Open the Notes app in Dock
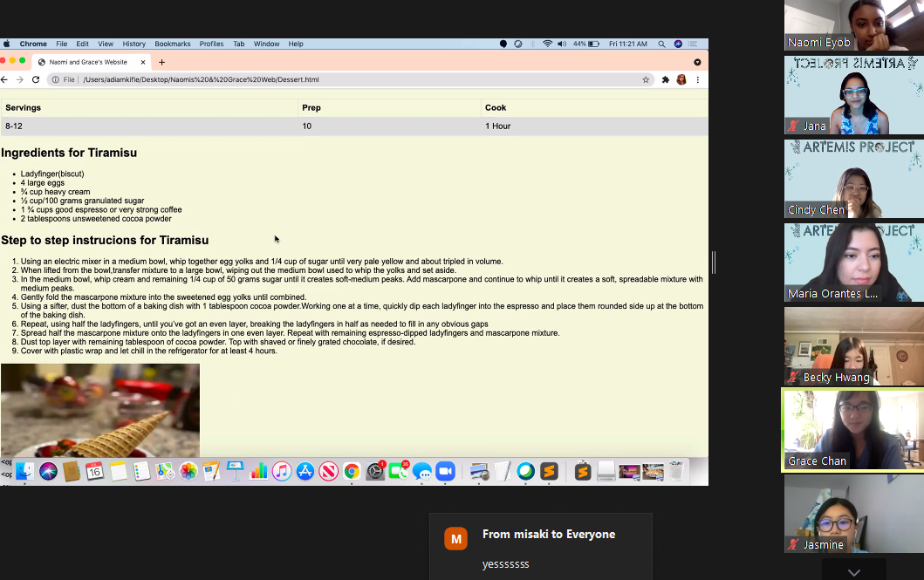Screen dimensions: 924x580 point(118,471)
